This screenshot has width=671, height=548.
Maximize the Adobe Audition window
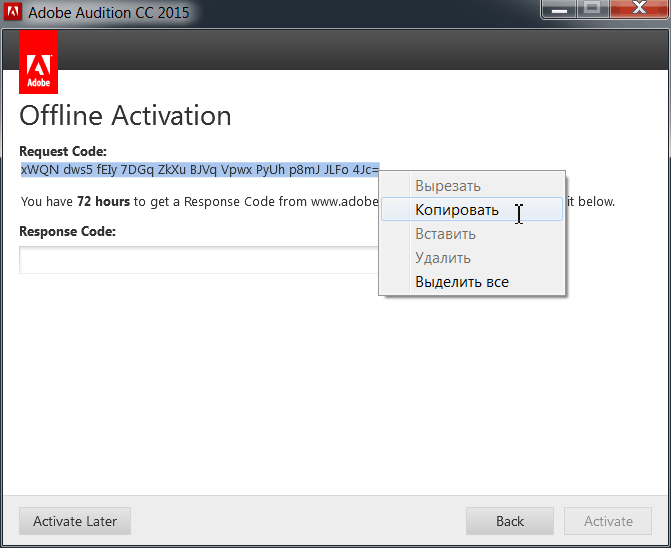592,9
